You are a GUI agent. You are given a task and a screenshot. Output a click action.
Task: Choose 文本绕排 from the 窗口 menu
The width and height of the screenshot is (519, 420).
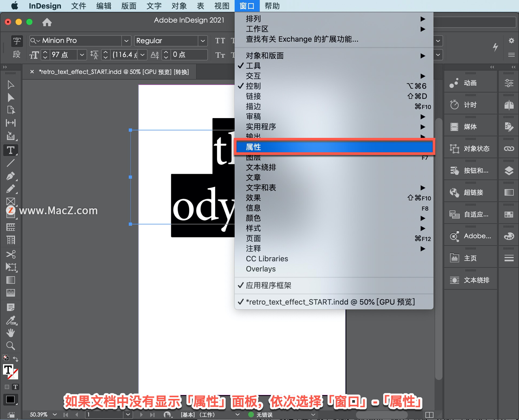click(x=334, y=167)
